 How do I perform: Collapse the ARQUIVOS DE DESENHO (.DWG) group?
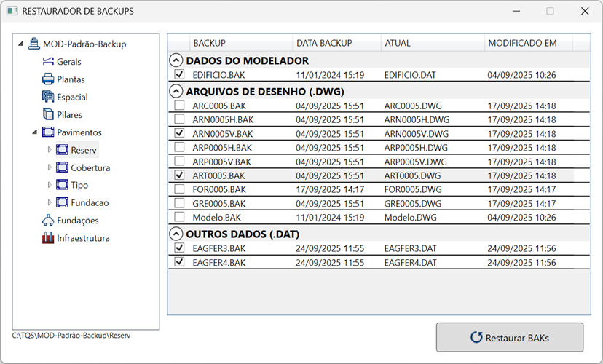click(176, 92)
